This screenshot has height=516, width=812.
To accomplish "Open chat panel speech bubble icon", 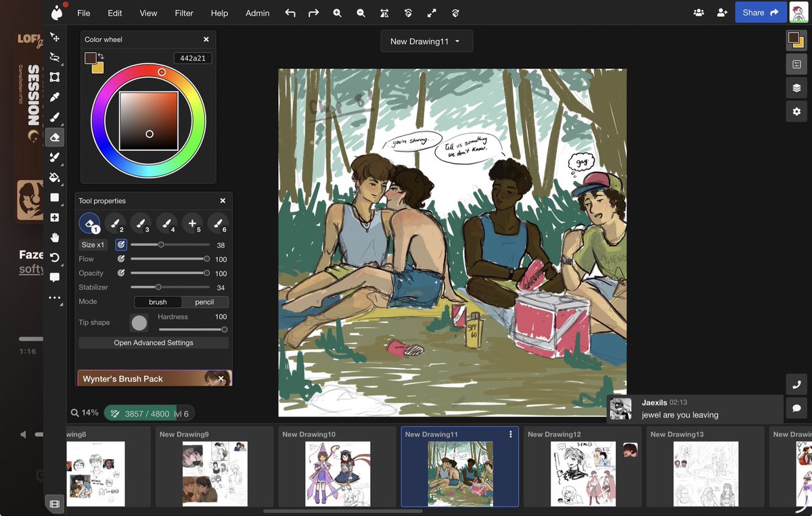I will pos(796,408).
